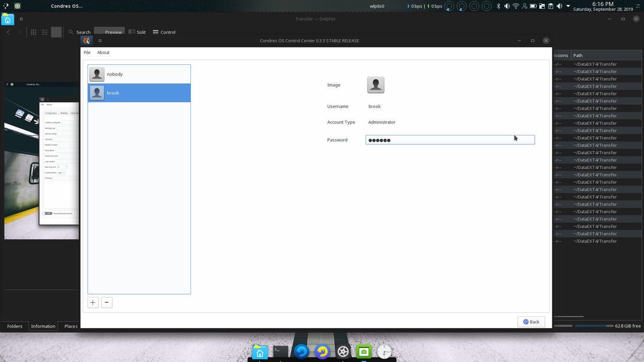This screenshot has width=644, height=362.
Task: Expand hidden system tray icons arrow
Action: coord(568,6)
